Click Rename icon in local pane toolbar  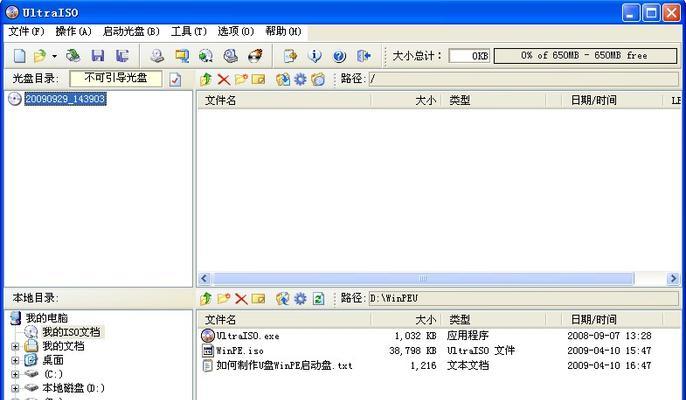click(259, 299)
